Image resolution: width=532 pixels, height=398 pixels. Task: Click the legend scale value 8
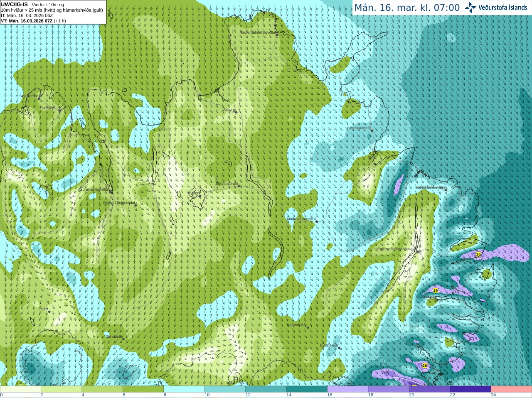(165, 395)
